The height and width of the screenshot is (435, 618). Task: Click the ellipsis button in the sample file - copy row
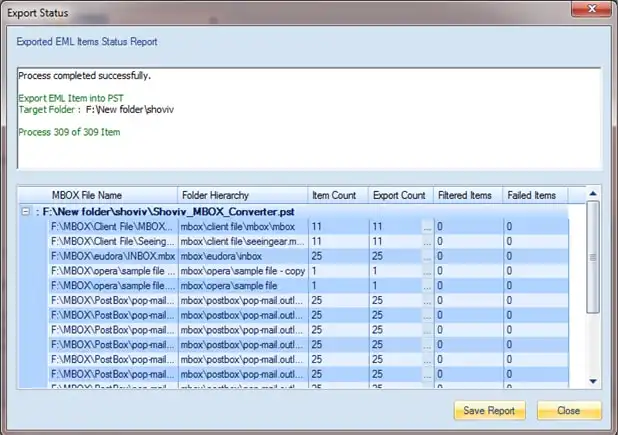(427, 271)
